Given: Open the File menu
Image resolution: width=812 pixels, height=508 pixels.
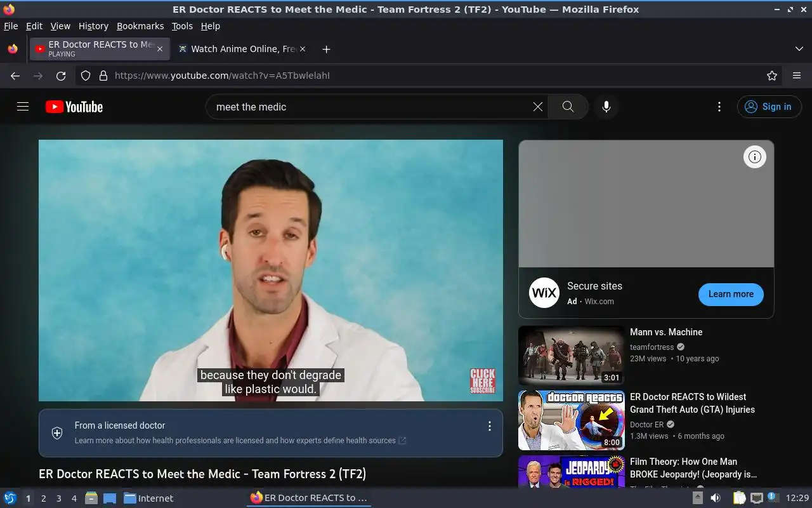Looking at the screenshot, I should click(11, 26).
